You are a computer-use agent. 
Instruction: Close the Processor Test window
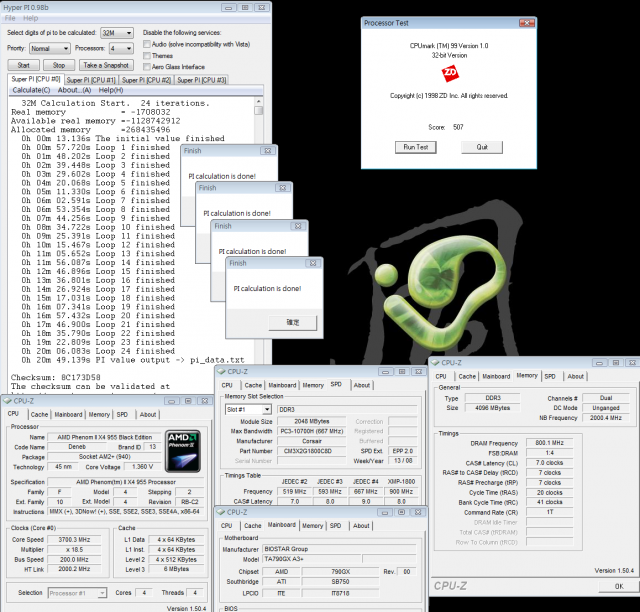(527, 23)
